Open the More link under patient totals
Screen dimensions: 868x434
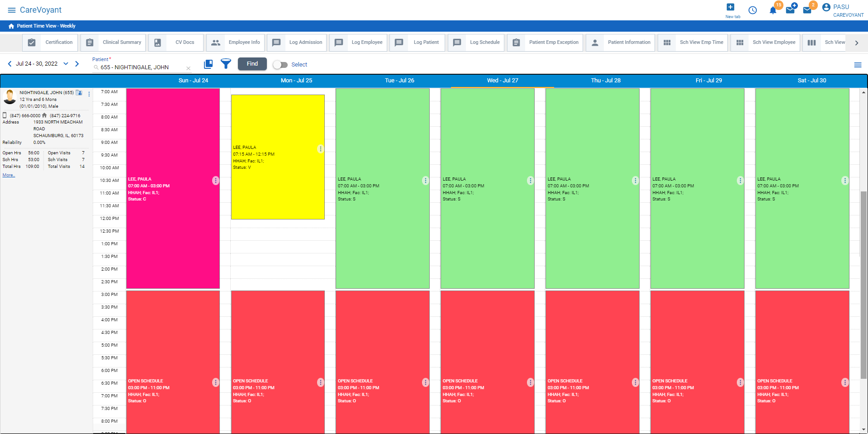coord(8,175)
